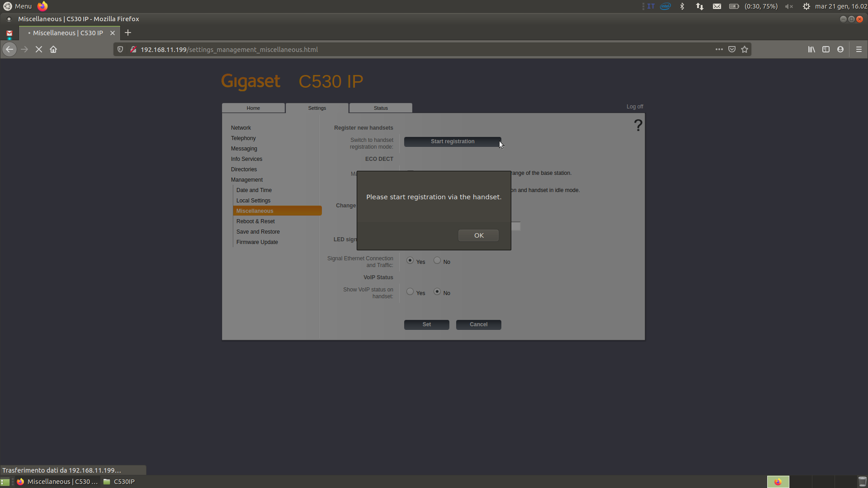Viewport: 868px width, 488px height.
Task: Open Reboot & Reset submenu
Action: point(255,221)
